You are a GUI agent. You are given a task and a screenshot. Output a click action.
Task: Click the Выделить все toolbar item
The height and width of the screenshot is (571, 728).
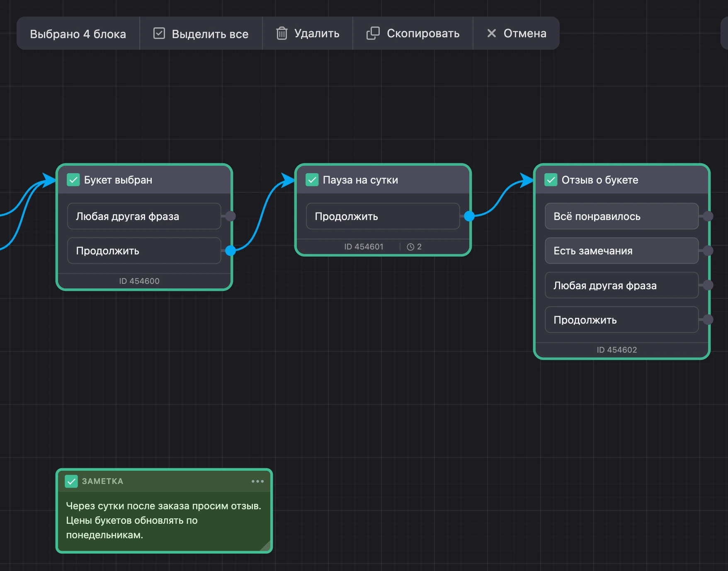click(x=201, y=33)
